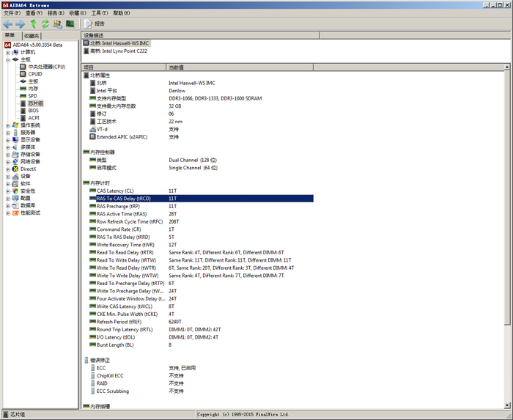Screen dimensions: 513x420
Task: Click the Back arrow toolbar icon
Action: tap(7, 24)
